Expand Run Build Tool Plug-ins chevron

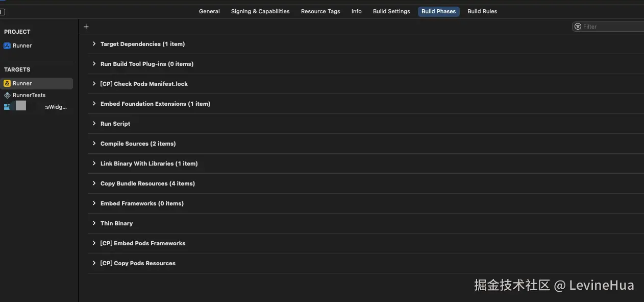[x=94, y=64]
